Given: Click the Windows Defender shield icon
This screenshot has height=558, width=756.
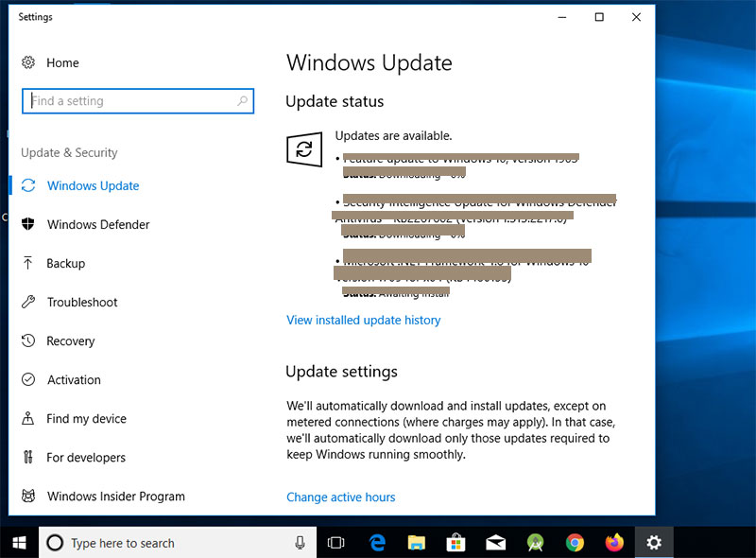Looking at the screenshot, I should (x=28, y=224).
